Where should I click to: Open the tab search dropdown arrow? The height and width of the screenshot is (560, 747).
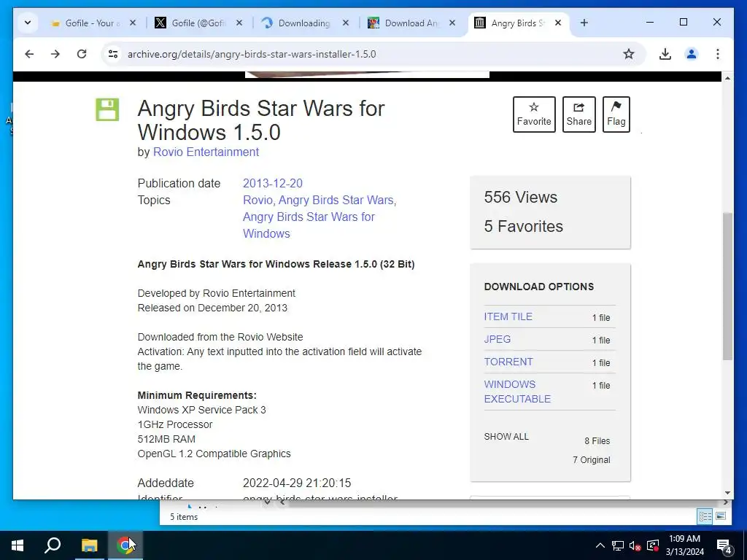point(28,23)
